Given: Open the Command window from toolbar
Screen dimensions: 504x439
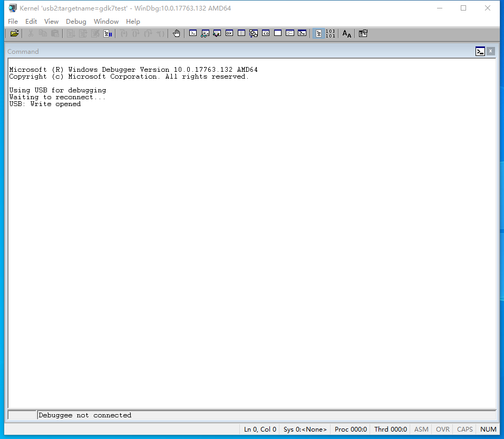Looking at the screenshot, I should [193, 33].
